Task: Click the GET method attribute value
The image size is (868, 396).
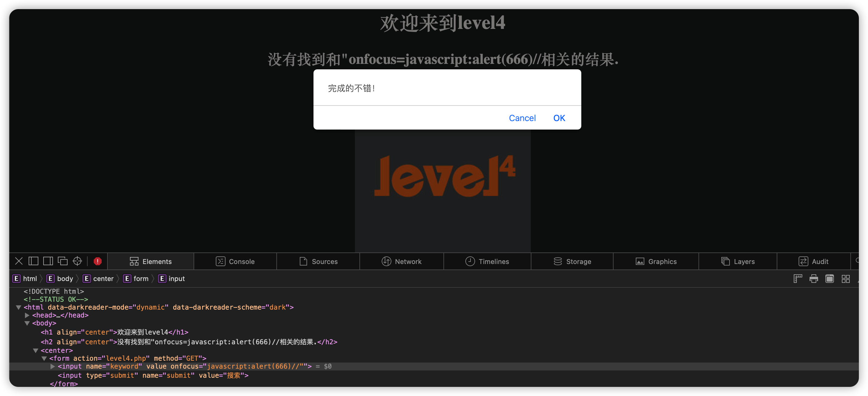Action: 192,358
